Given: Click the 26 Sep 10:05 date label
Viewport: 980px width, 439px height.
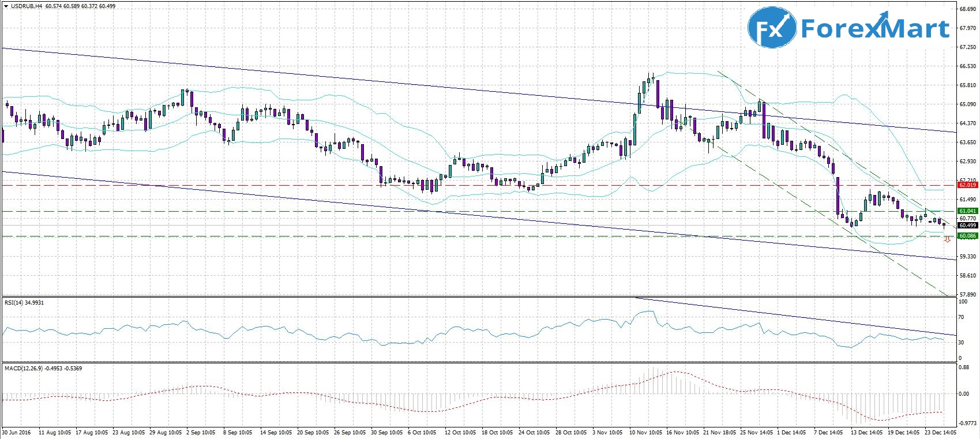Looking at the screenshot, I should [x=351, y=432].
